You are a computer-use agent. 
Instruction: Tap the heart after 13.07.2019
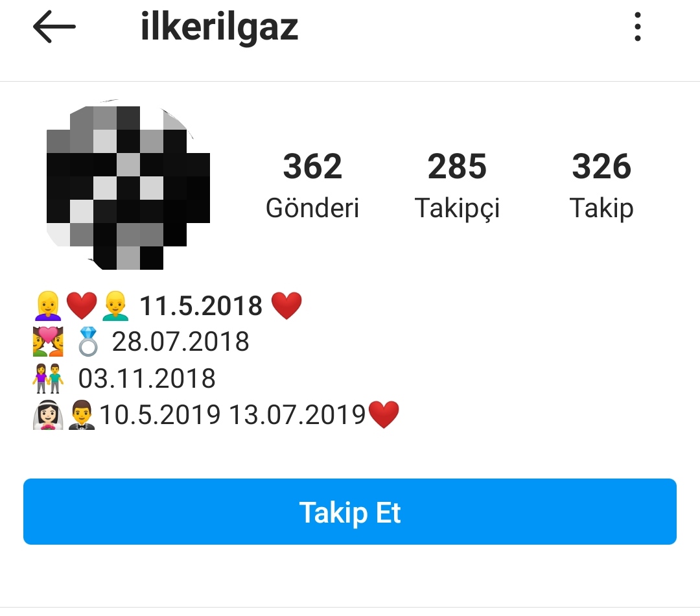(384, 414)
